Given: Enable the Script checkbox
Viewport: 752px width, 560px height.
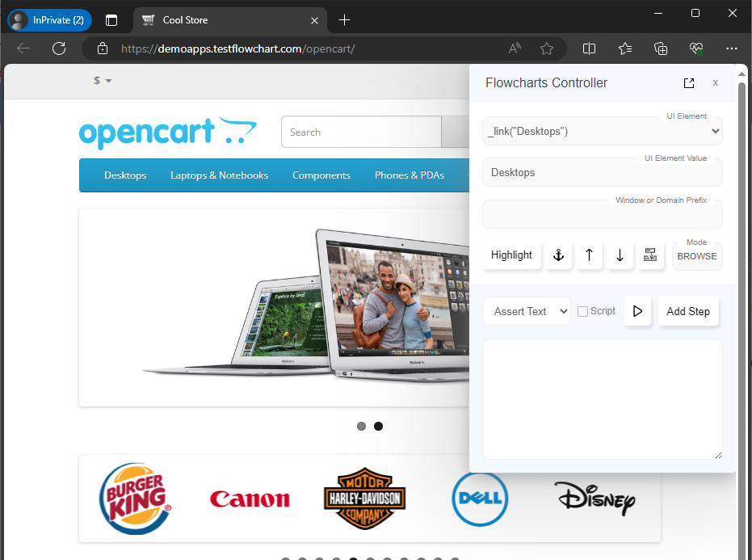Looking at the screenshot, I should click(582, 311).
